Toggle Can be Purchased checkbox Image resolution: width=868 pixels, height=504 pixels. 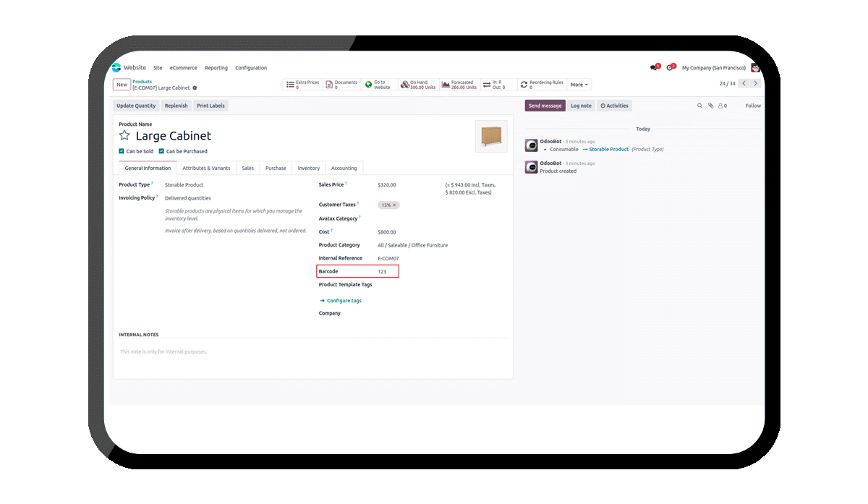click(x=161, y=151)
